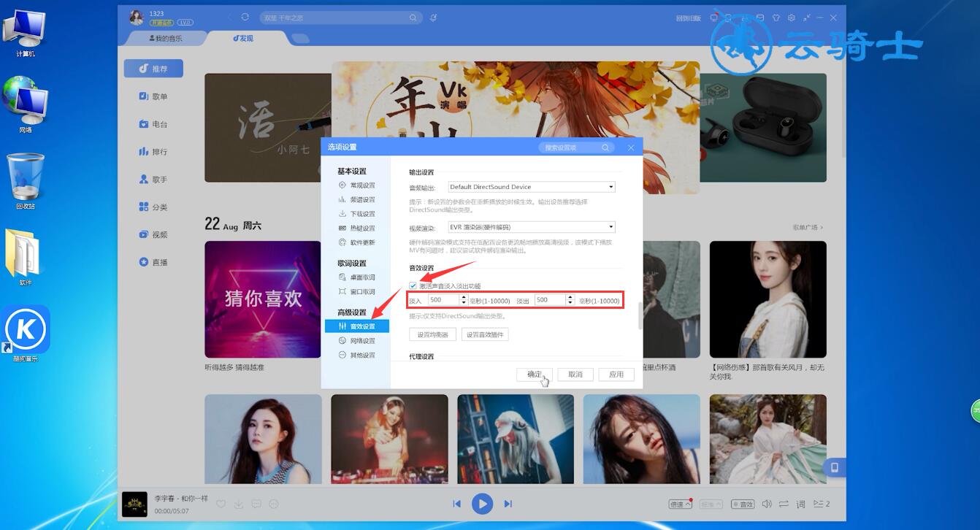Expand the 倍速 playback speed selector
The image size is (980, 530).
[x=680, y=504]
